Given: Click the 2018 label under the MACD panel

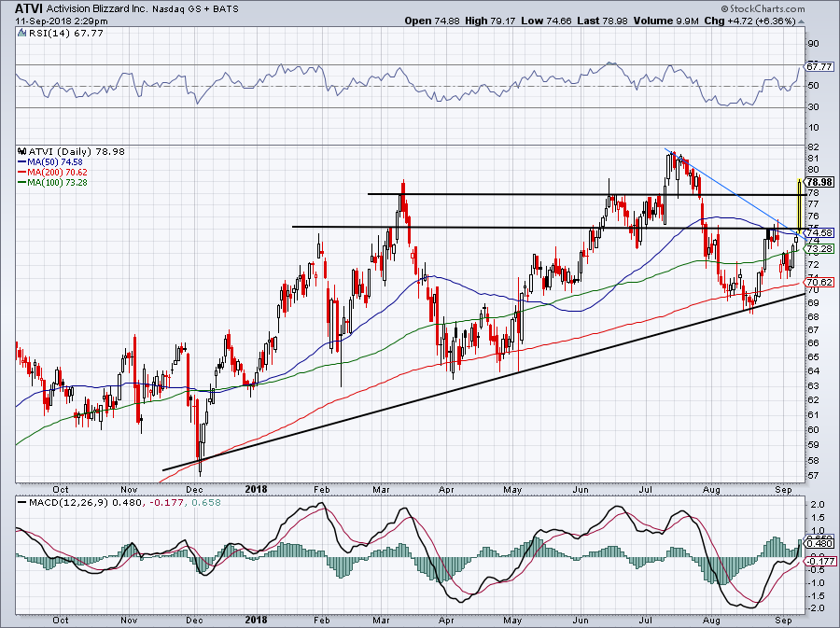Looking at the screenshot, I should coord(256,620).
